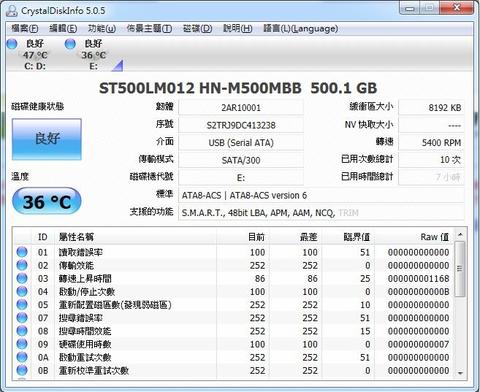Click the status orb for attribute 08

(x=22, y=331)
